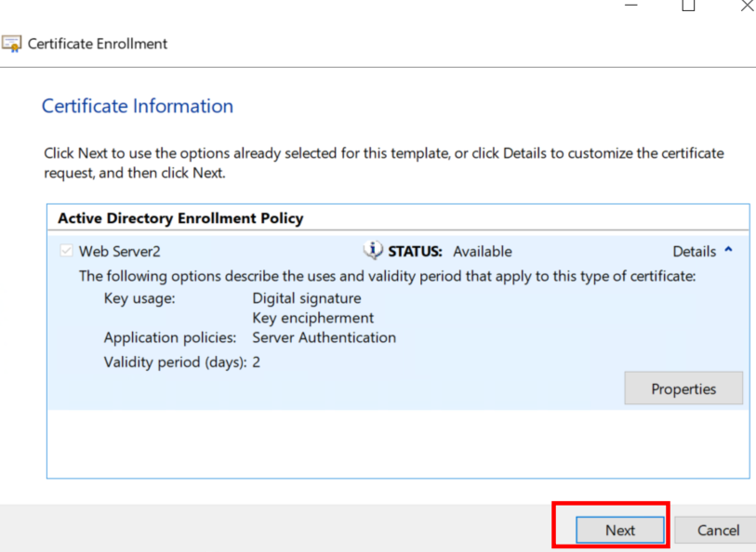Click the STATUS information icon
Screen dimensions: 756x552
pyautogui.click(x=373, y=251)
